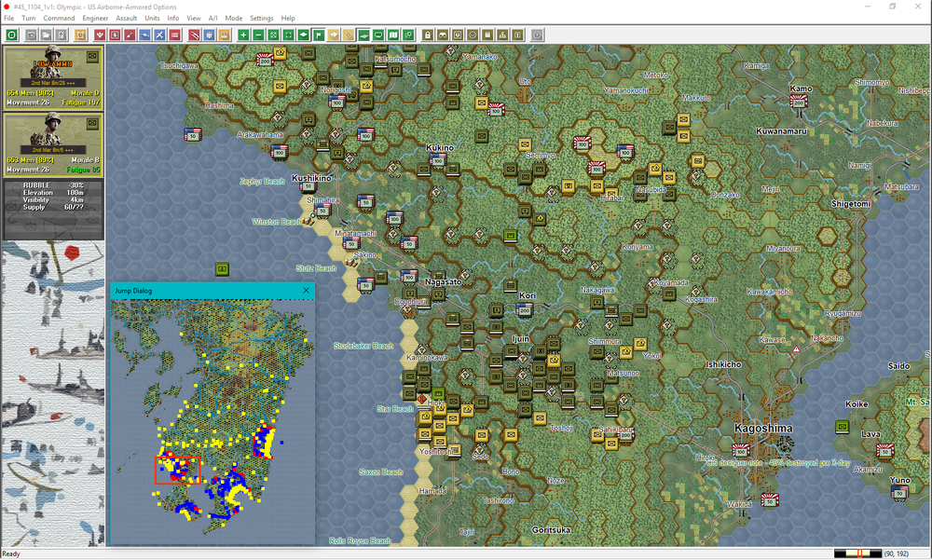Click the green monitor screen toolbar icon
The height and width of the screenshot is (560, 932).
coord(378,35)
